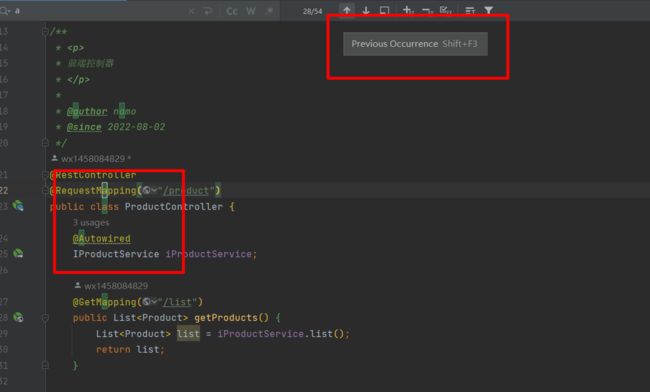Open the URL globe dropdown in @GetMapping

[150, 302]
